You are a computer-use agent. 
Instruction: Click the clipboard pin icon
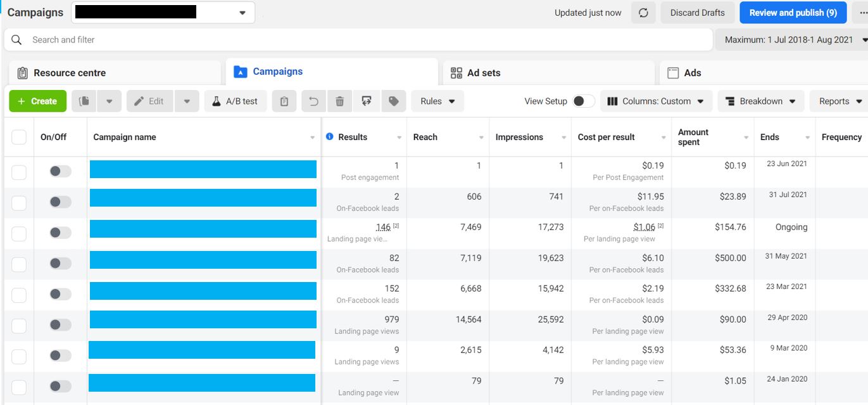(284, 100)
